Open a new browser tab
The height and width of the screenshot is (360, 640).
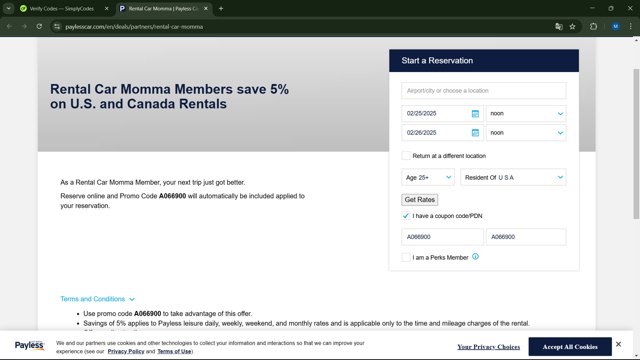(221, 9)
